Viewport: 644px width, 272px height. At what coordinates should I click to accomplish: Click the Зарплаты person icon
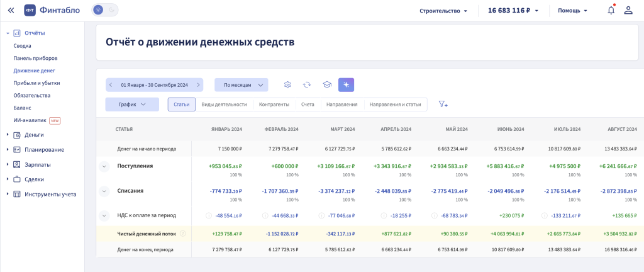(17, 164)
